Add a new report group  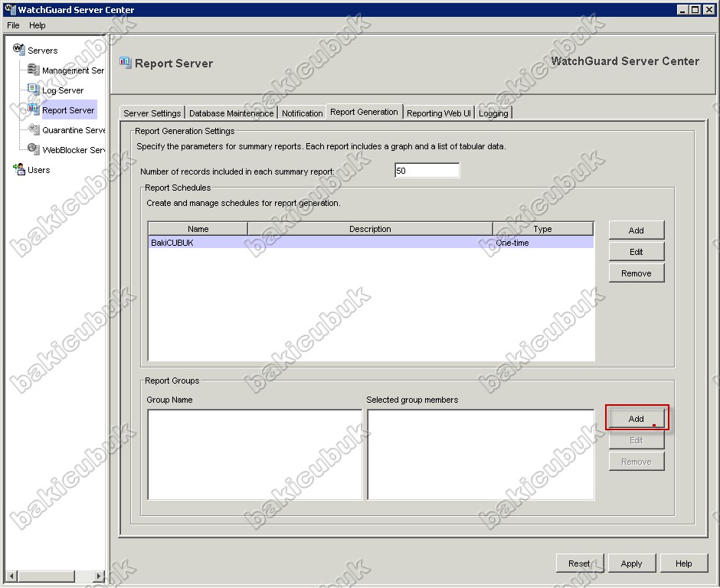tap(637, 418)
